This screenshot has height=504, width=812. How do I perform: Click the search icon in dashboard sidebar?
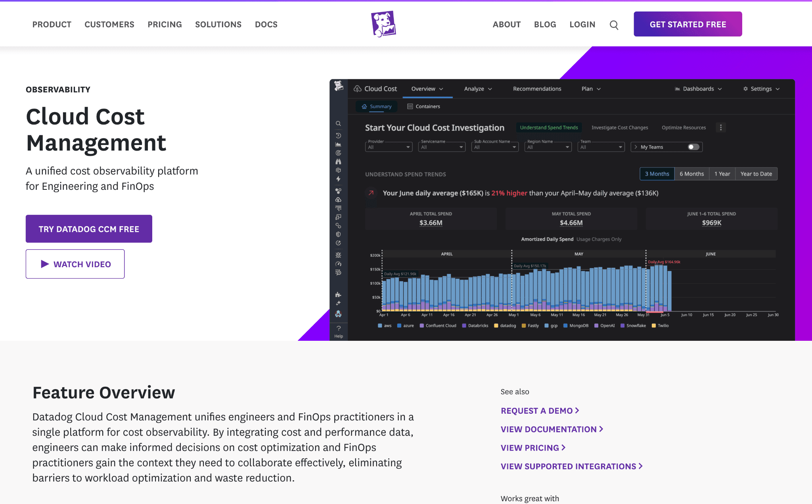tap(338, 124)
